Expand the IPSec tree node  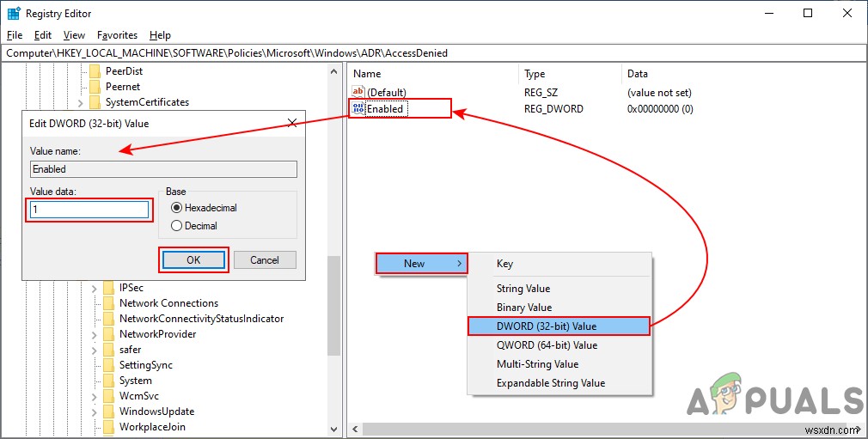point(95,289)
